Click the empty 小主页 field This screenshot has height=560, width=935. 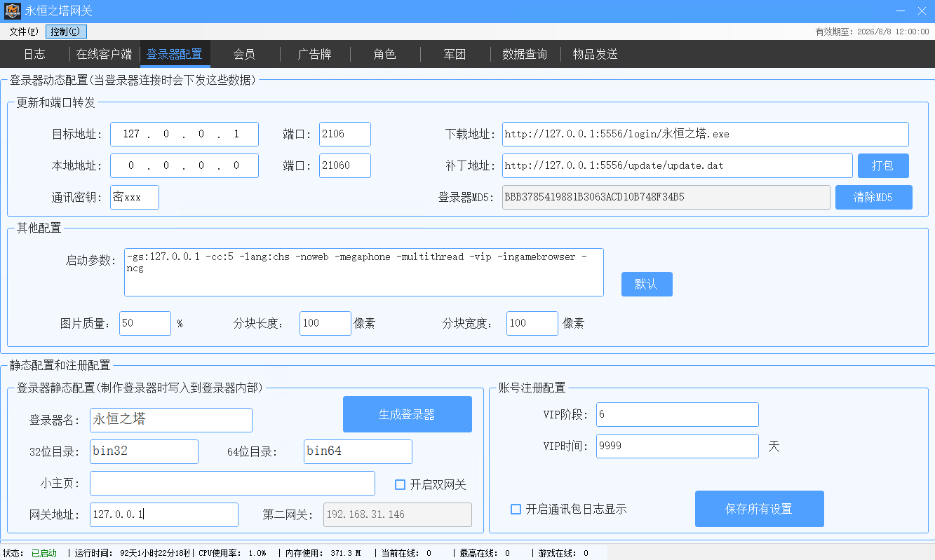[232, 483]
